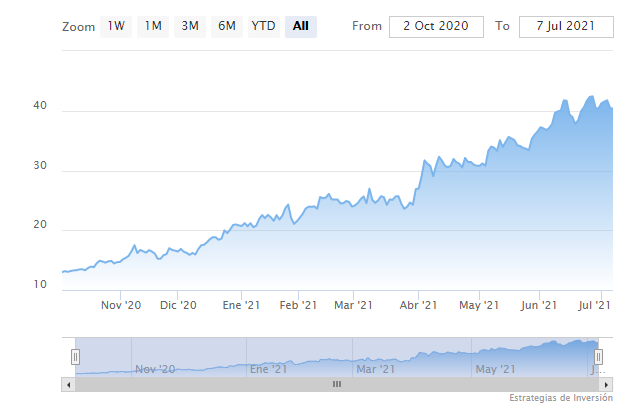Switch chart range to YTD
Screen dimensions: 628x414
coord(264,27)
